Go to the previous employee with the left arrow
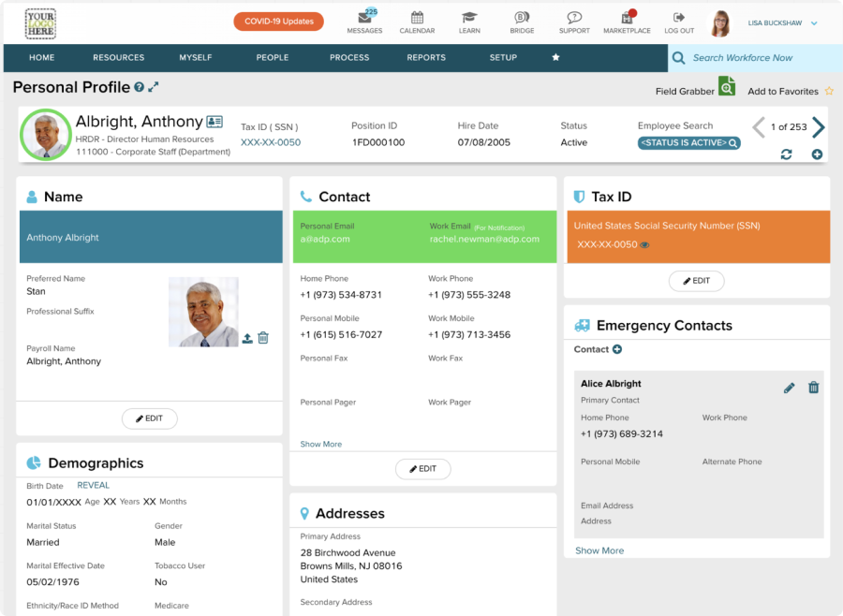The image size is (843, 616). pyautogui.click(x=759, y=127)
